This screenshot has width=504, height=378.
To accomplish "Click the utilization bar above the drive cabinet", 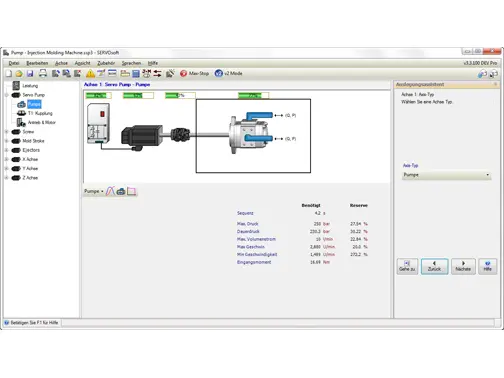I will [x=98, y=96].
